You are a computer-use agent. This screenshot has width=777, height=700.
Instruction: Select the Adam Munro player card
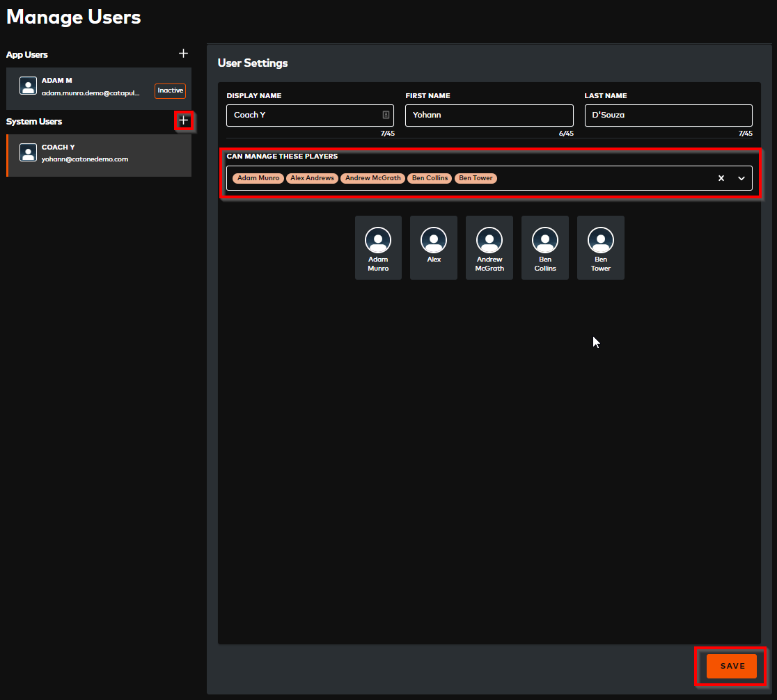pos(378,248)
